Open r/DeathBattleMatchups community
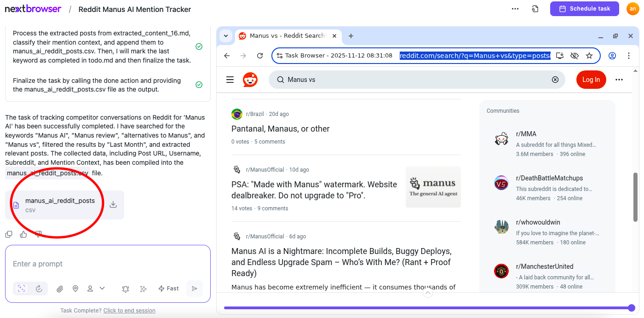 pos(549,178)
